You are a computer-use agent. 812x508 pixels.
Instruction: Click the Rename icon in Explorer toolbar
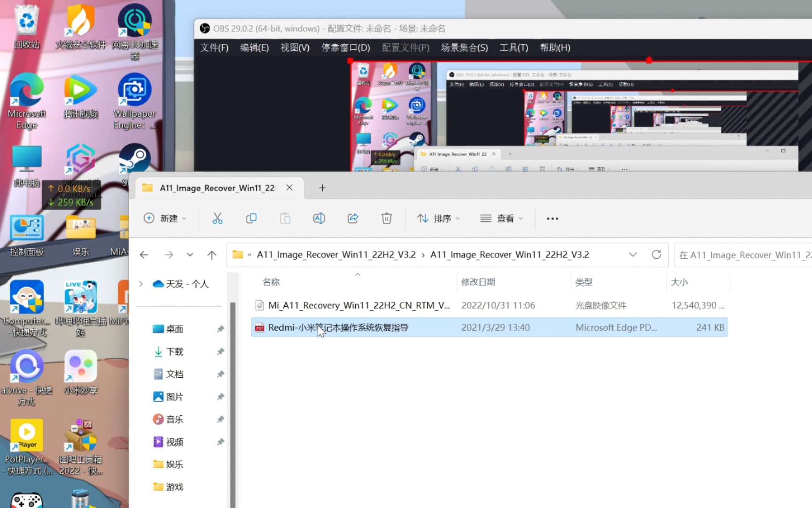click(x=319, y=218)
